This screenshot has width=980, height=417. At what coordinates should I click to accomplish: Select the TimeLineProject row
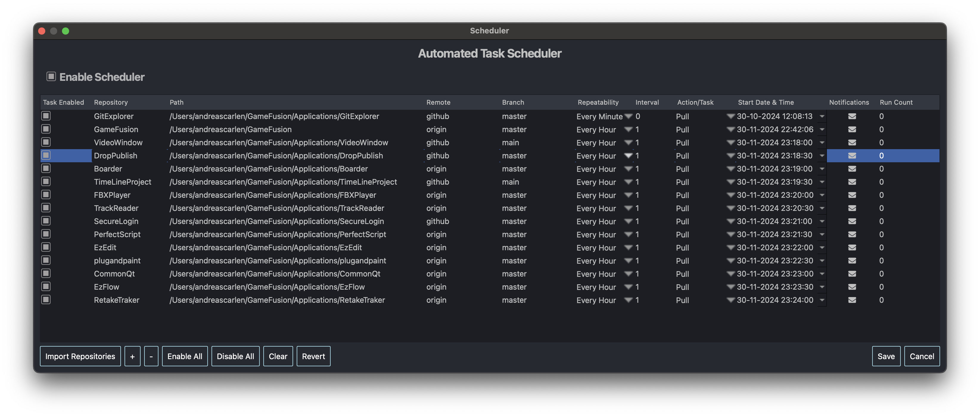coord(122,182)
